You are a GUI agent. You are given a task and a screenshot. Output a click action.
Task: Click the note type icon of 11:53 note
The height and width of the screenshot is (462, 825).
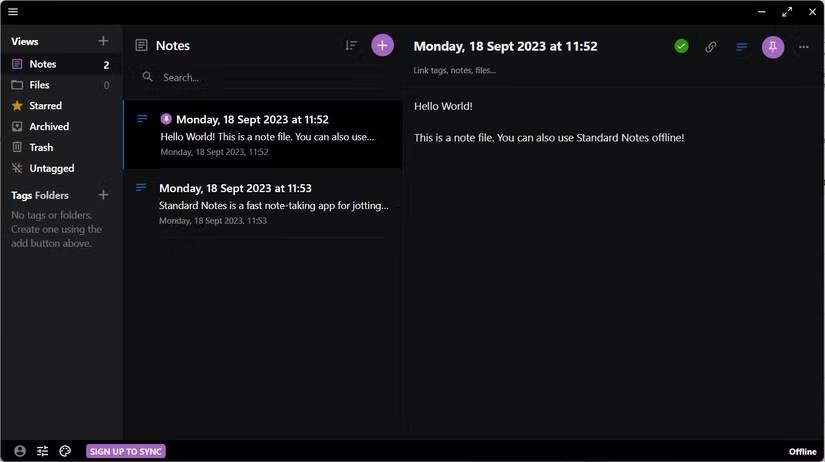141,187
